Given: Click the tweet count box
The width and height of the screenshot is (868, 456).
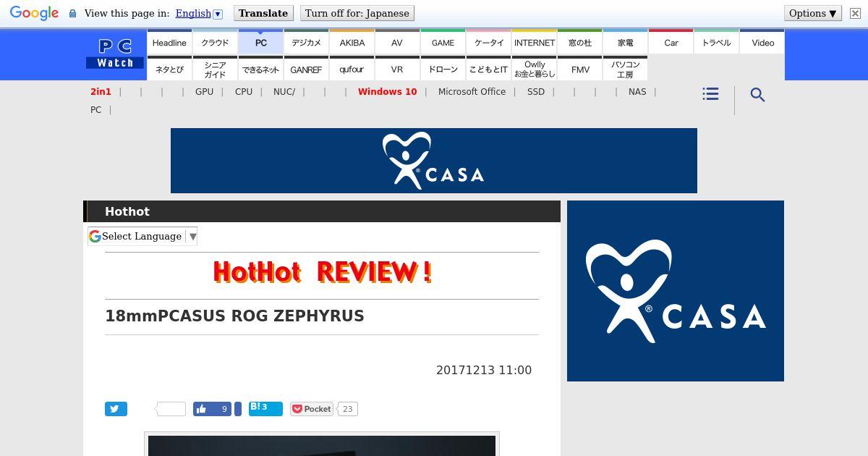Looking at the screenshot, I should 171,409.
